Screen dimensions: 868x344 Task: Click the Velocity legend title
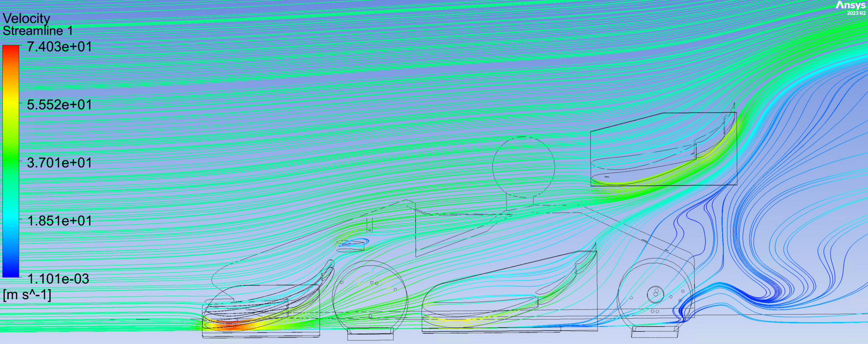coord(26,19)
